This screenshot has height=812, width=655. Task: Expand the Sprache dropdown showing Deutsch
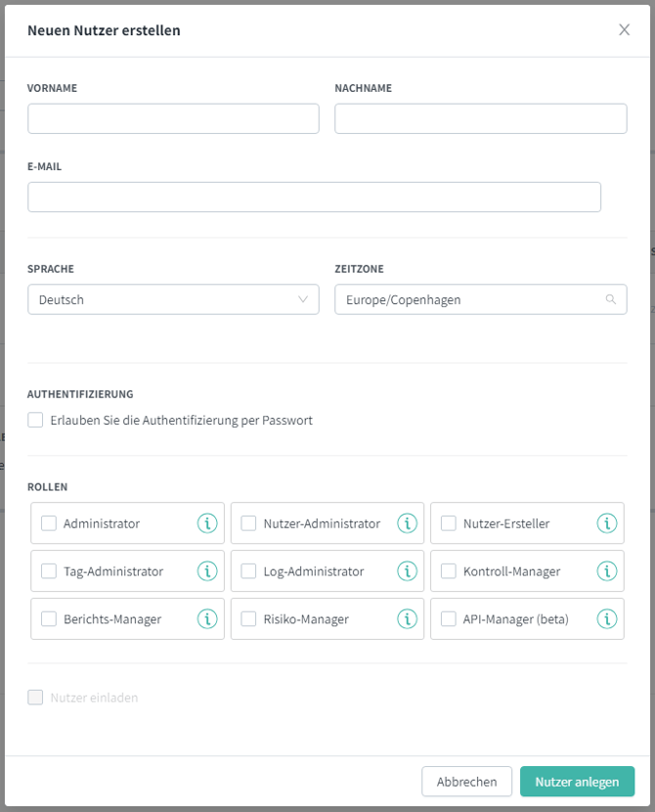pos(173,299)
